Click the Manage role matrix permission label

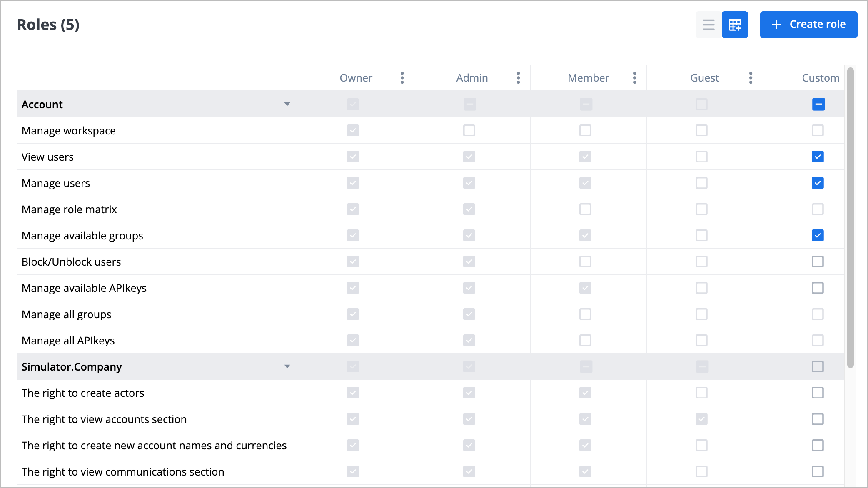[x=69, y=209]
